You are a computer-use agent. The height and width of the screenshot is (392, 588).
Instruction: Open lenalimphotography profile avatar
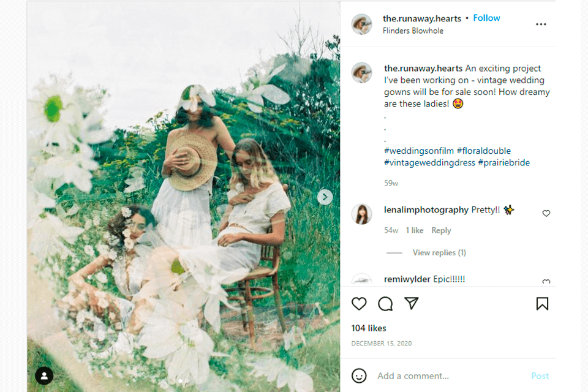(x=362, y=214)
